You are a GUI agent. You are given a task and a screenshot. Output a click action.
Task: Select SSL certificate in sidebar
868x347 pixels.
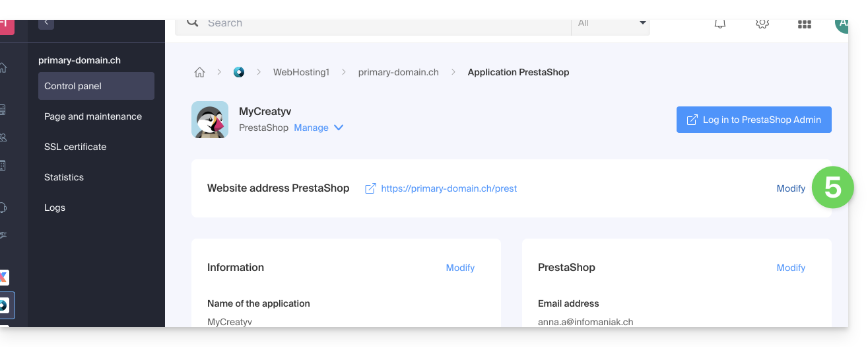[75, 147]
